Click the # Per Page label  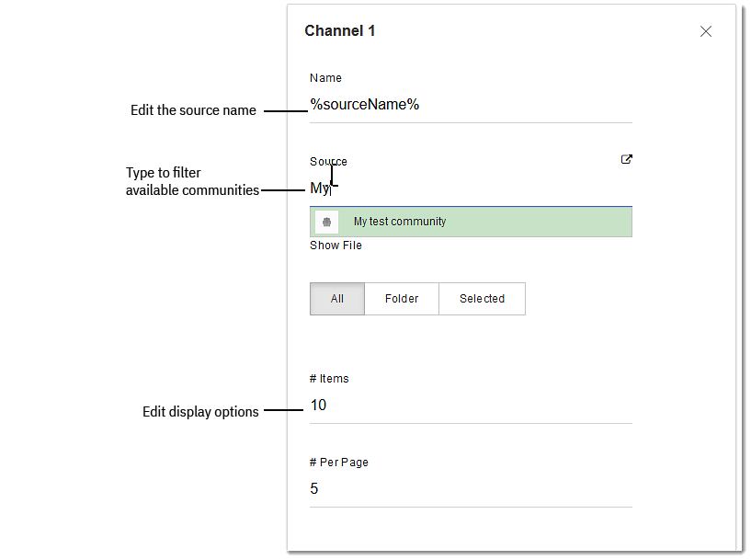339,462
